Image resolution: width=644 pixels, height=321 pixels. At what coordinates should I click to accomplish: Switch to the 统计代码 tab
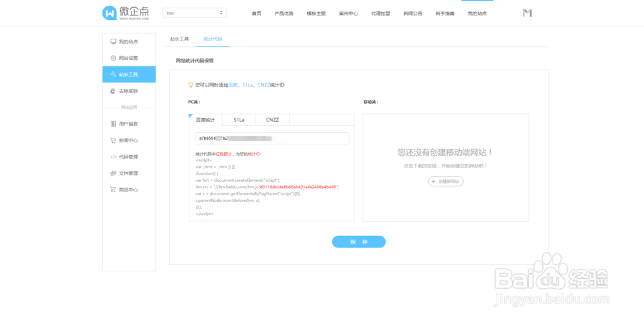tap(213, 39)
